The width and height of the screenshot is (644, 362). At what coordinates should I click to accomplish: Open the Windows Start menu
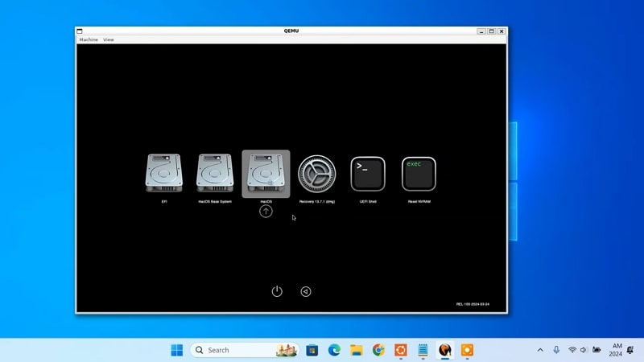click(177, 350)
